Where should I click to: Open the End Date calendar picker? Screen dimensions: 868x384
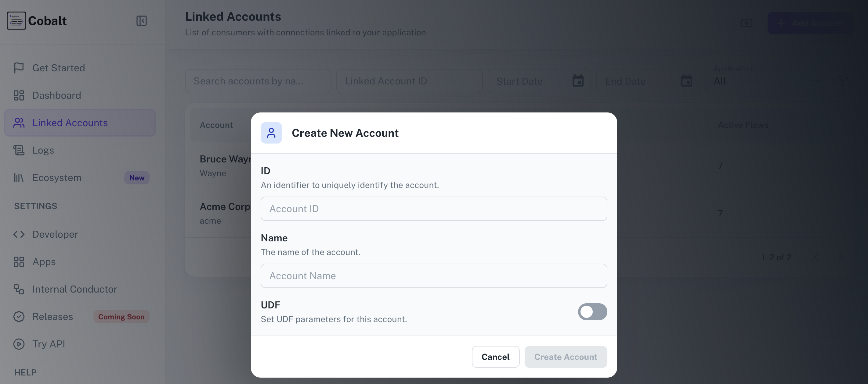click(x=687, y=81)
